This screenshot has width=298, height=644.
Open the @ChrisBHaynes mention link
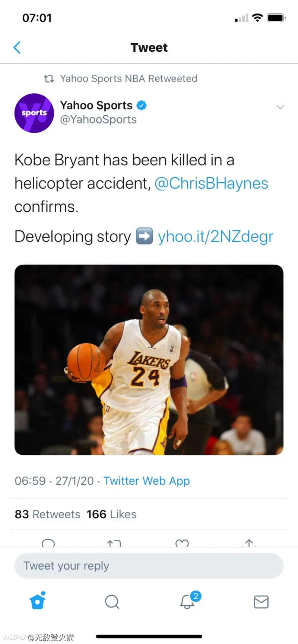(211, 183)
